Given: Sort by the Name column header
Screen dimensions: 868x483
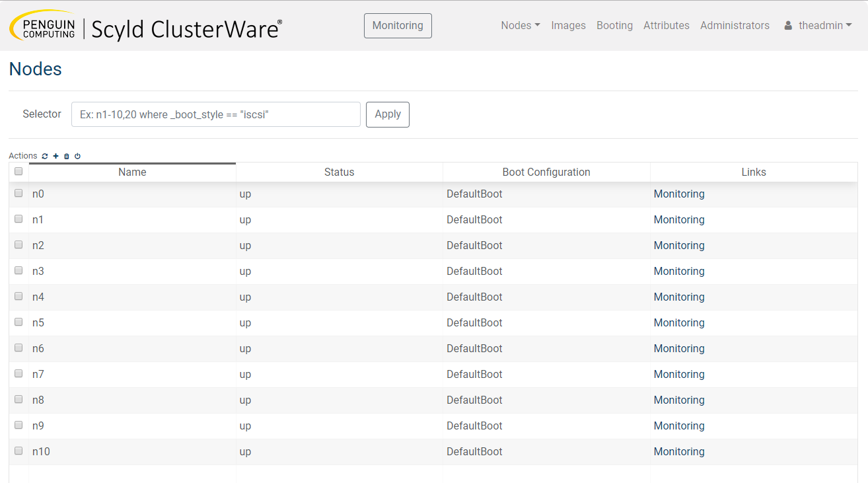Looking at the screenshot, I should (132, 172).
